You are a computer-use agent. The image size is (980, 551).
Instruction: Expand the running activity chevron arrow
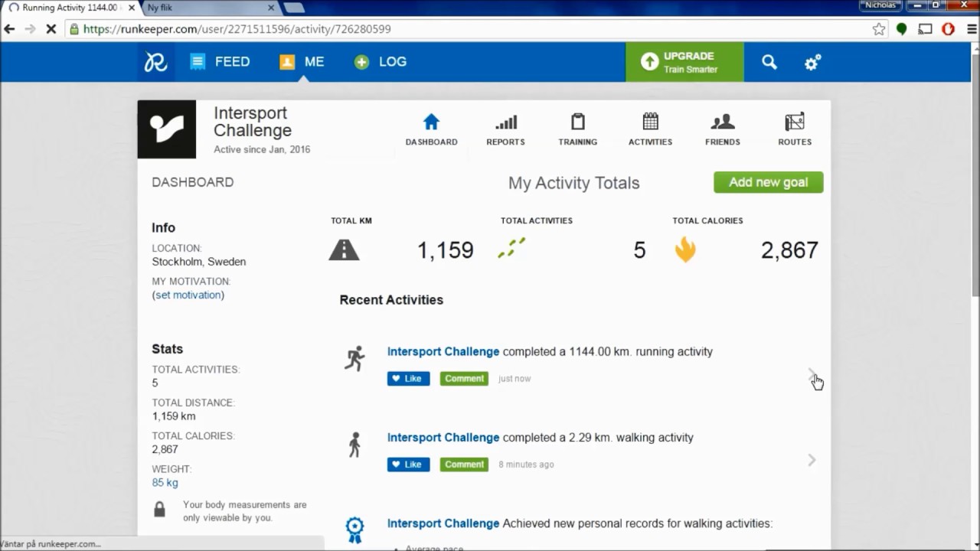click(x=812, y=374)
